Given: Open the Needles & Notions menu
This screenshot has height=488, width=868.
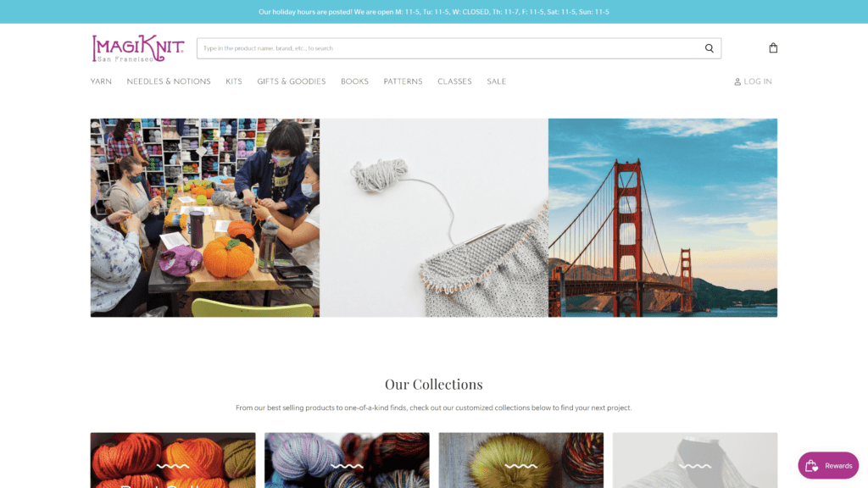Looking at the screenshot, I should point(169,81).
